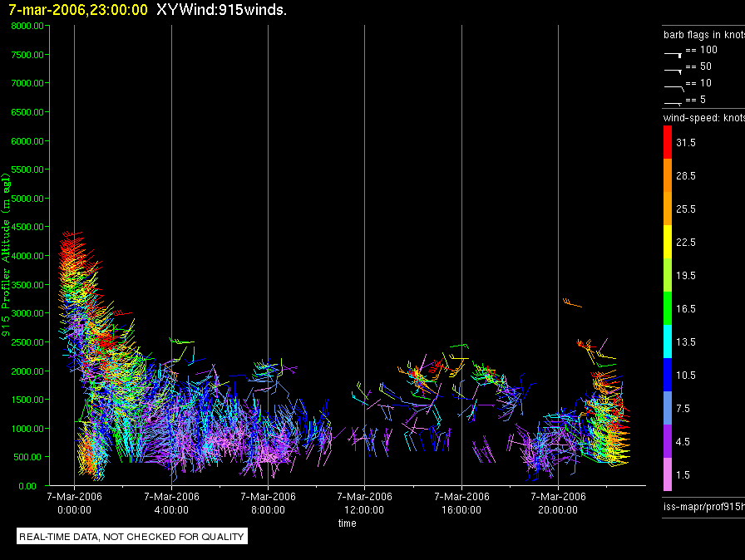Click the 'REAL-TIME DATA, NOT CHECKED FOR QUALITY' notice
This screenshot has height=560, width=745.
pos(131,537)
